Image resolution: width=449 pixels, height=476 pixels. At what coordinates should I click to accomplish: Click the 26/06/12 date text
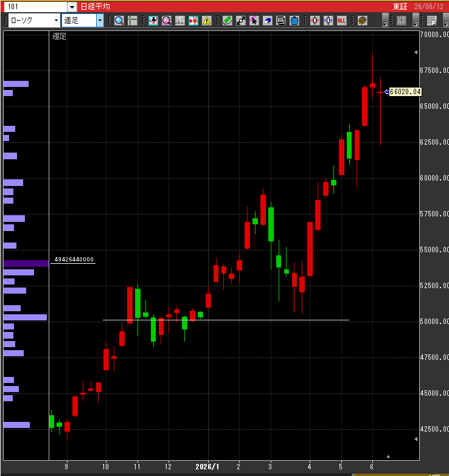(x=429, y=7)
